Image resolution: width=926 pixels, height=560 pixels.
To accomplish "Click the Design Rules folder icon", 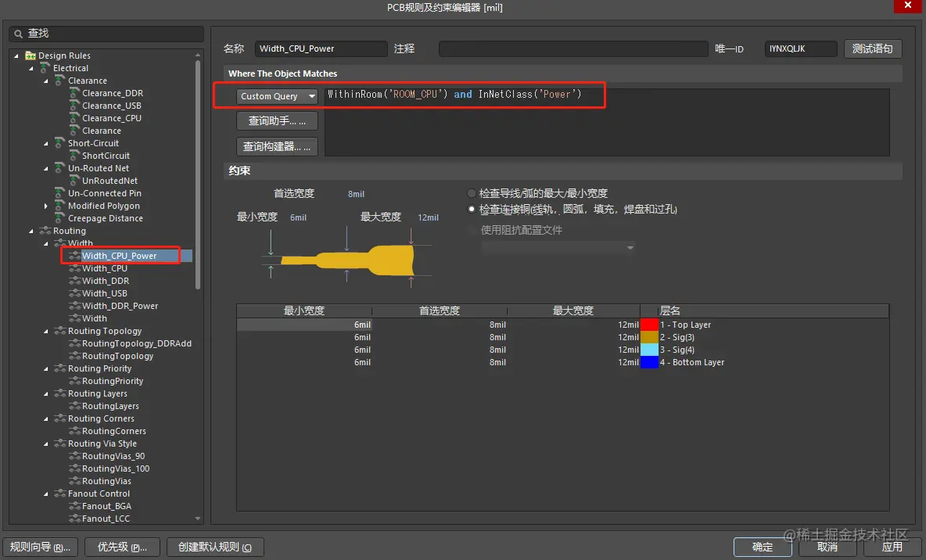I will click(x=31, y=56).
